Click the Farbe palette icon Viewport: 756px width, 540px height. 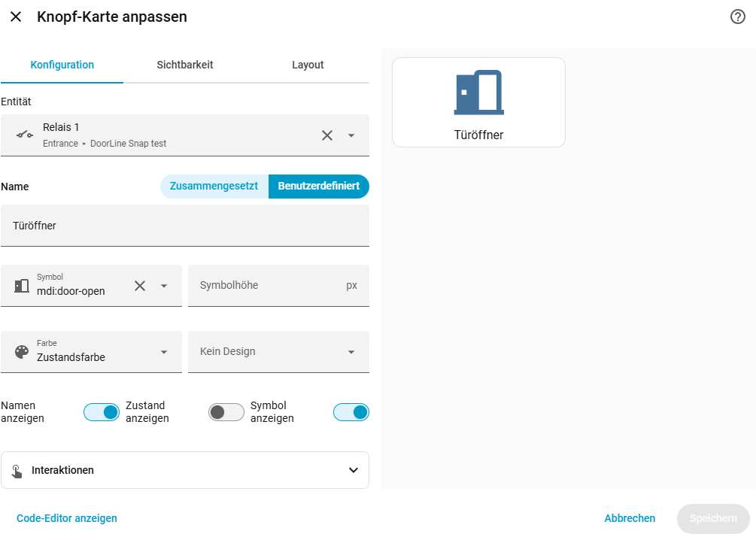(22, 352)
